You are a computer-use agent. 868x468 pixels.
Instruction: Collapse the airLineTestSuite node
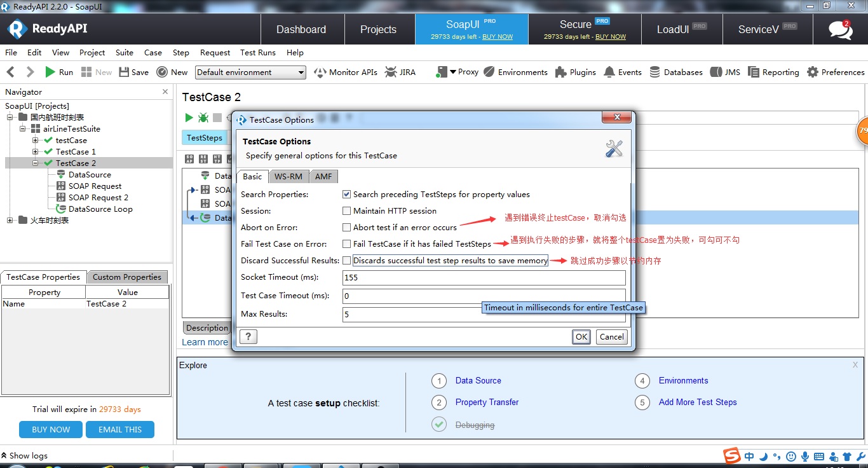tap(23, 129)
